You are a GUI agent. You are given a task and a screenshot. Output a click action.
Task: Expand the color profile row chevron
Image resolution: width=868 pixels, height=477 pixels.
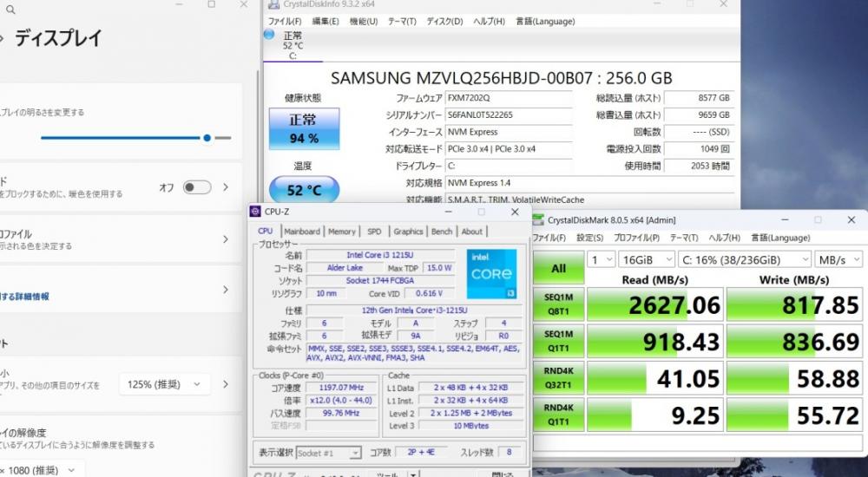point(226,239)
